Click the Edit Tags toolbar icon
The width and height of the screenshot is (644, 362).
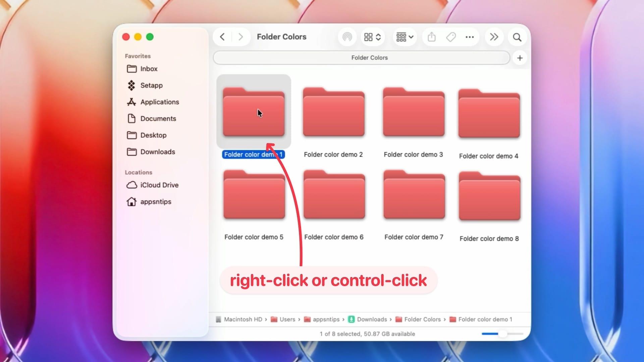coord(451,37)
